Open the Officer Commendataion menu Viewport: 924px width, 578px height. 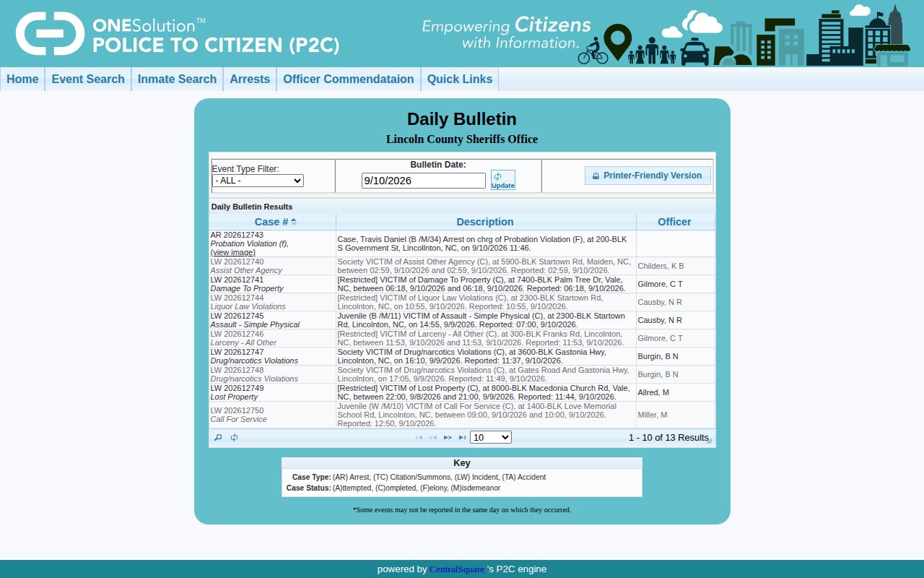pyautogui.click(x=349, y=79)
